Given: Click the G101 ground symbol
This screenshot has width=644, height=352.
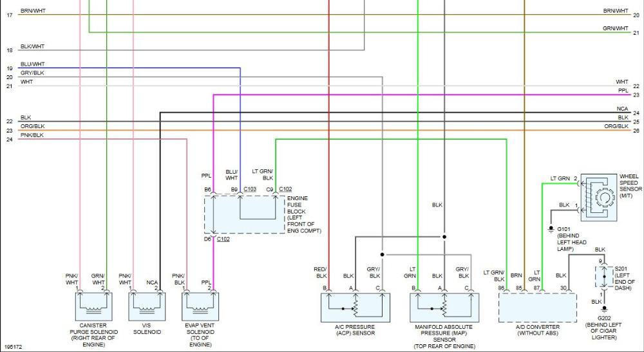Looking at the screenshot, I should point(551,230).
